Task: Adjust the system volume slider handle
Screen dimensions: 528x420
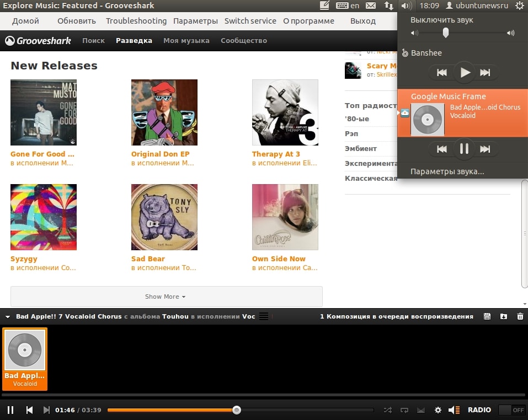Action: (445, 33)
